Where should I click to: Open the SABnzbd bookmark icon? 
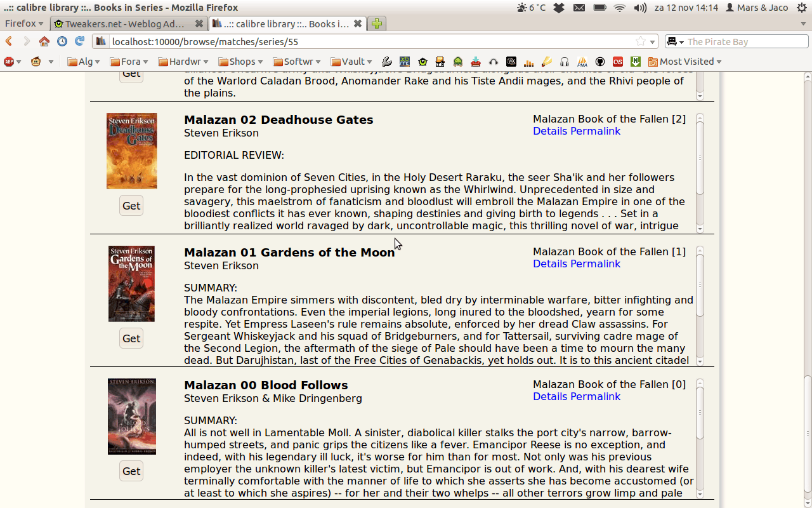point(440,62)
